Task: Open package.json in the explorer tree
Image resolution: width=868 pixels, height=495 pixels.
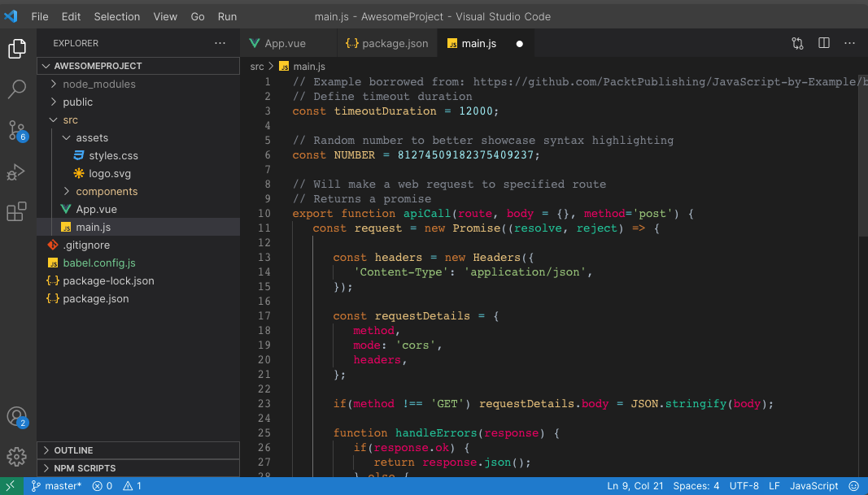Action: pos(138,298)
